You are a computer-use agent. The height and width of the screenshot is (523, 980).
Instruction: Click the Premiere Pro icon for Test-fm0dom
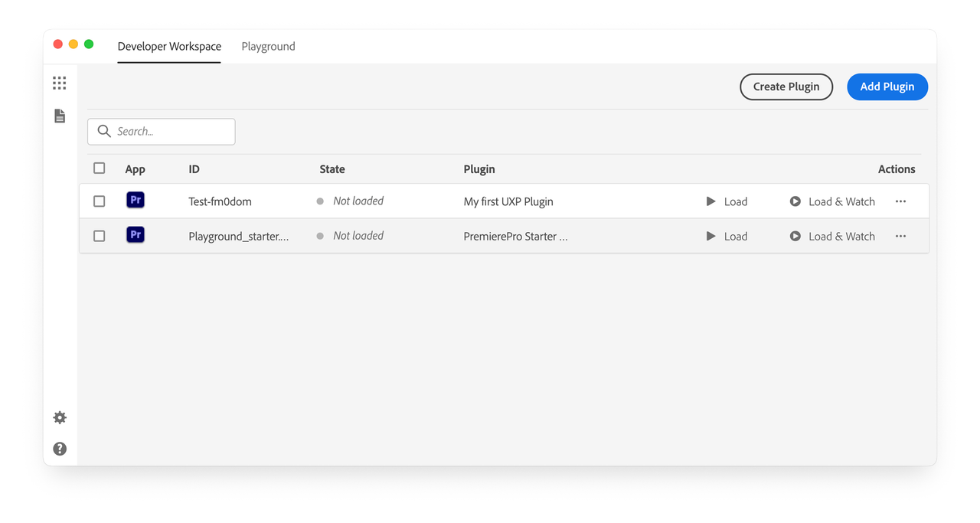click(135, 199)
